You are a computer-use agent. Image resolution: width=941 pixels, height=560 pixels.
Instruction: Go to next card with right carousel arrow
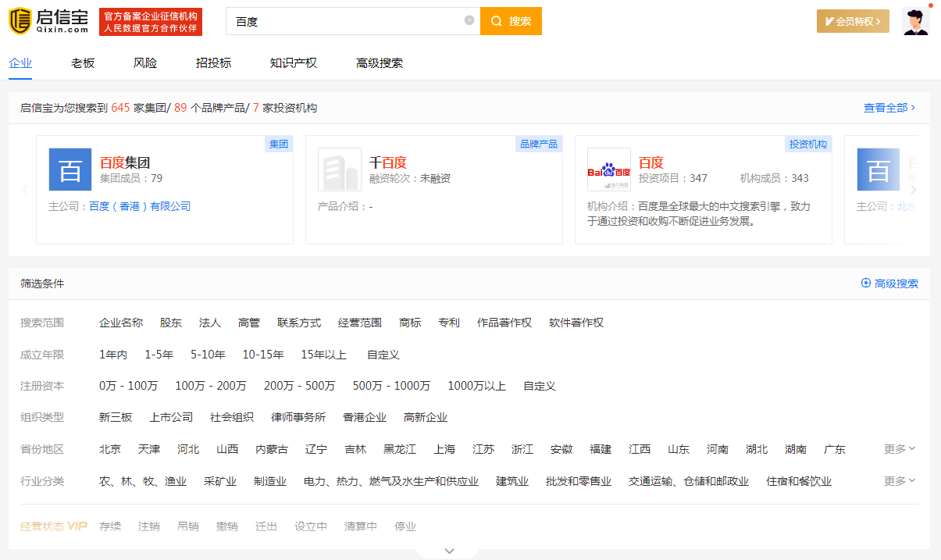pos(914,189)
